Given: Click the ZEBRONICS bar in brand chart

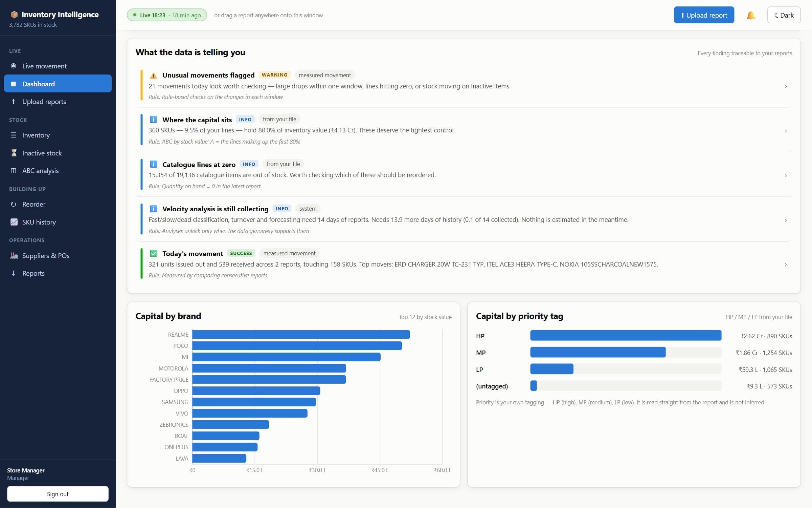Looking at the screenshot, I should coord(231,424).
